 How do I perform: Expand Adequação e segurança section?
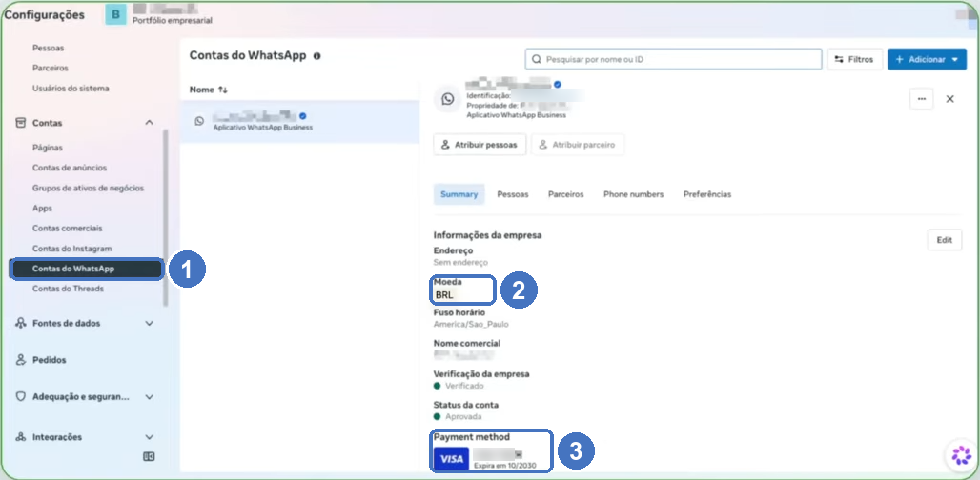tap(149, 397)
